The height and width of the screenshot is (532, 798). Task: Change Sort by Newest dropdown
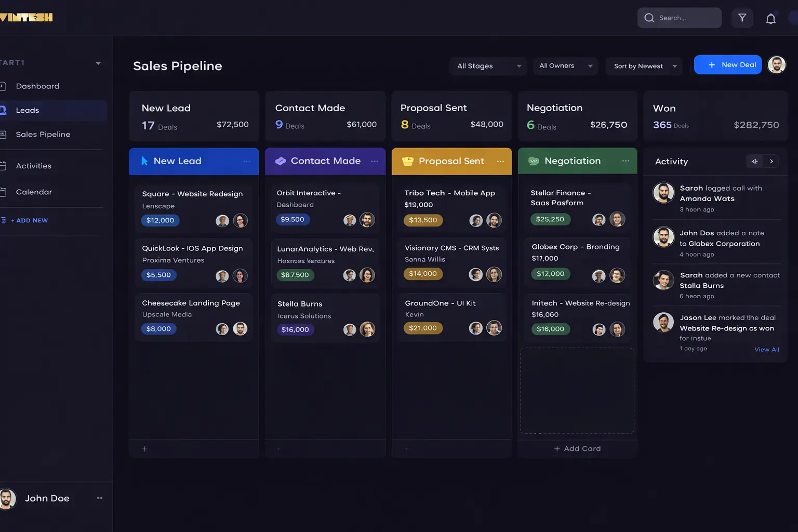click(644, 66)
